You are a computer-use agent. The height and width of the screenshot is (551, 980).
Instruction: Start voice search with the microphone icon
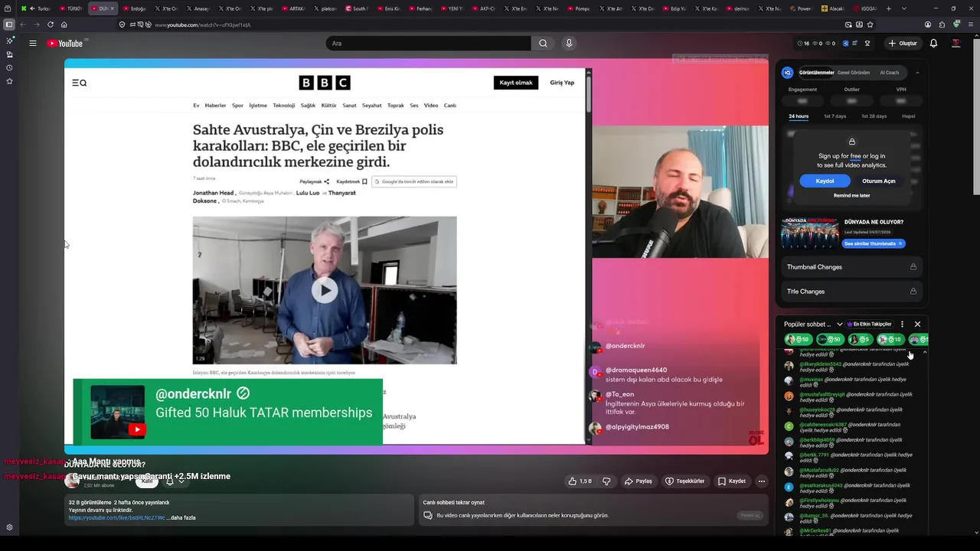pos(569,44)
